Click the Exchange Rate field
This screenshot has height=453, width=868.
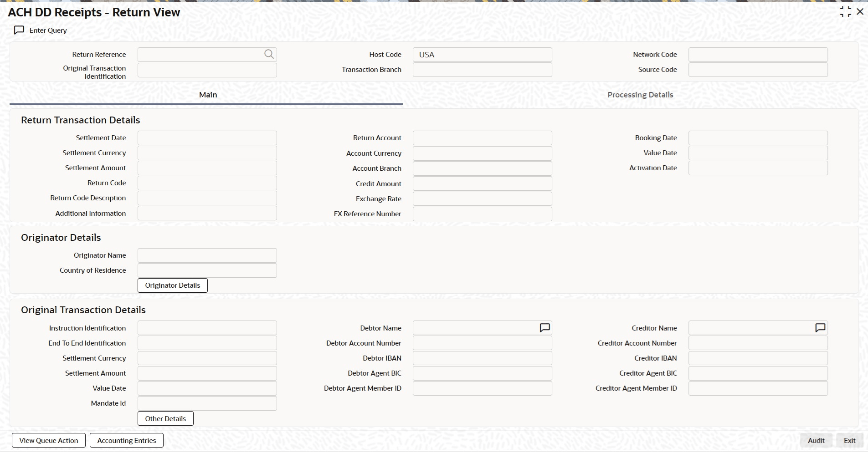click(483, 199)
